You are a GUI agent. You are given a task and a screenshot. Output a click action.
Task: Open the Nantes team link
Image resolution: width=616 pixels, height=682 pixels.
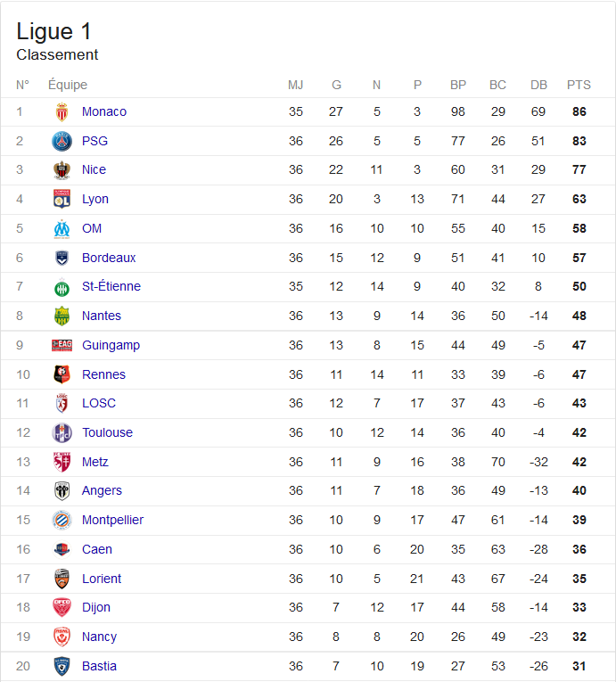[x=102, y=316]
